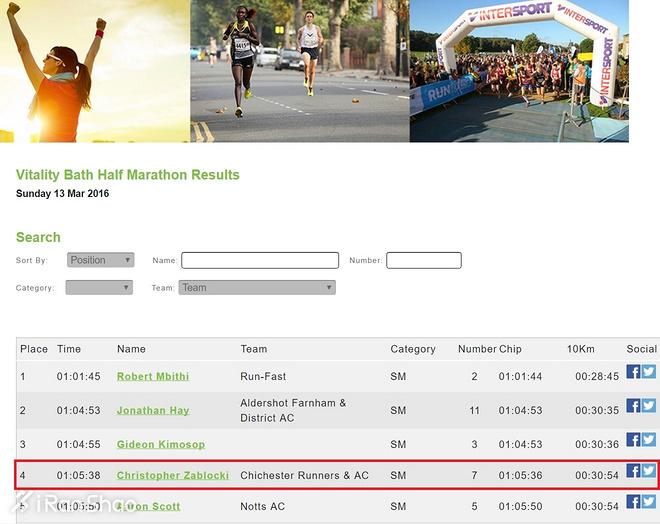Share Robert Mbithi's result on Facebook
This screenshot has height=524, width=660.
click(x=633, y=372)
